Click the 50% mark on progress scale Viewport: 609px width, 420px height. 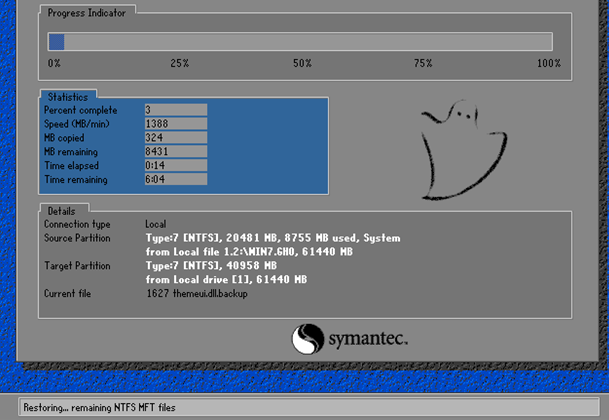coord(302,63)
